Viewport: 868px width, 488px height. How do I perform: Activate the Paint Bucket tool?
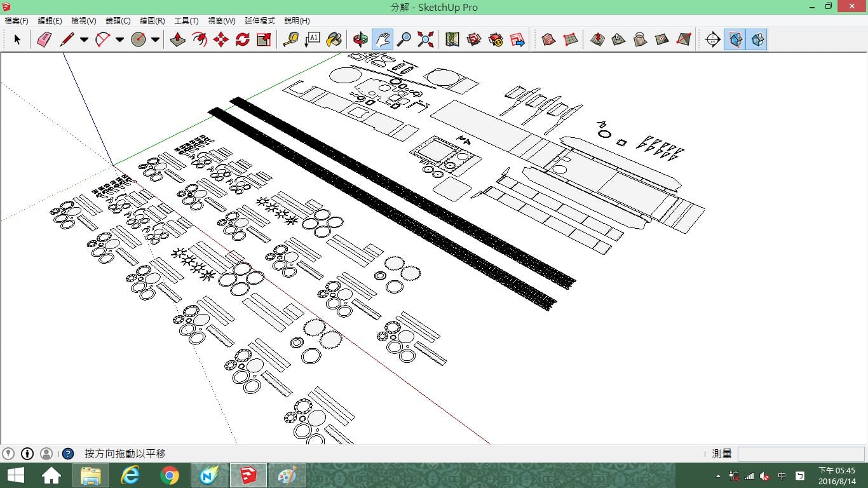(x=334, y=39)
